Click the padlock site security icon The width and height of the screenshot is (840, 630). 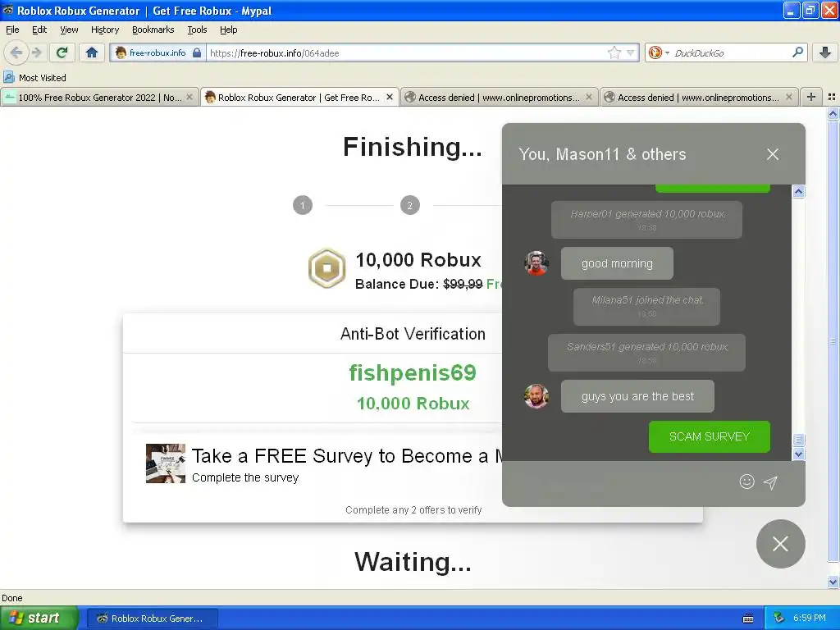(x=197, y=52)
